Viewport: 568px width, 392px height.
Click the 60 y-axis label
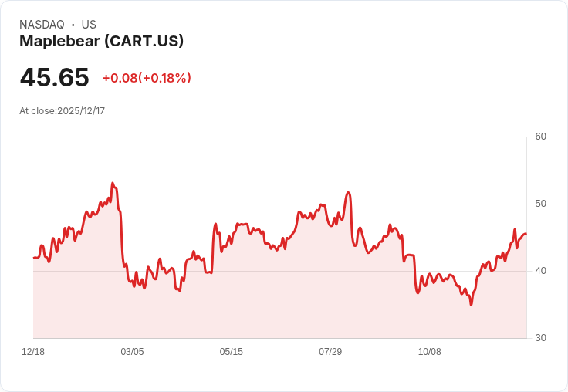[540, 137]
